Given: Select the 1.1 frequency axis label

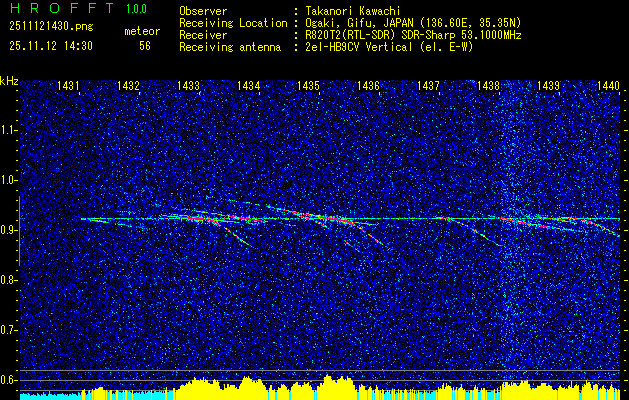Looking at the screenshot, I should (8, 130).
